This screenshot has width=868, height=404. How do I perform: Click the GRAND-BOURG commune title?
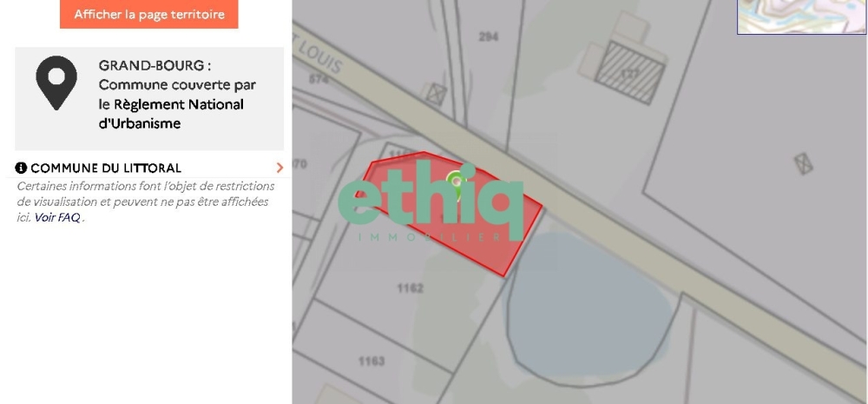(x=155, y=65)
